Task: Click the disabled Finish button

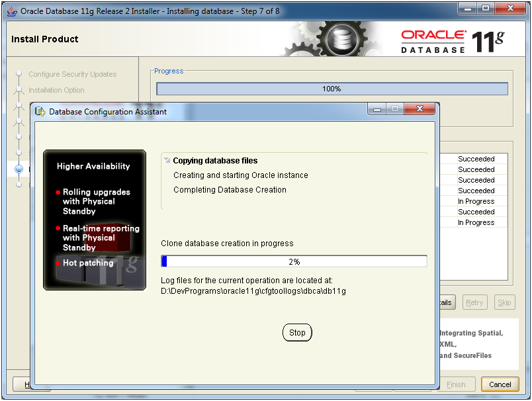Action: pos(456,384)
